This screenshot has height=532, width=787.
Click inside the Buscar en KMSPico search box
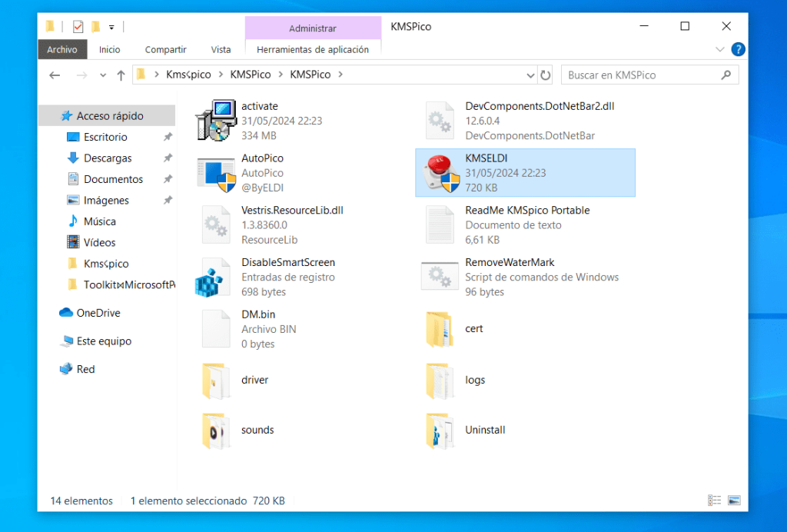point(646,75)
